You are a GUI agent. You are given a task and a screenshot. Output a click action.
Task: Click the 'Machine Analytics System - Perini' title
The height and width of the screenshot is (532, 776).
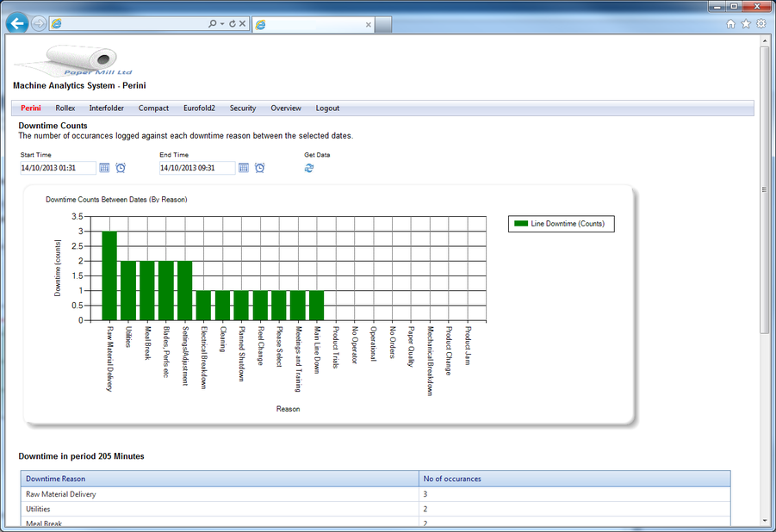[x=79, y=85]
